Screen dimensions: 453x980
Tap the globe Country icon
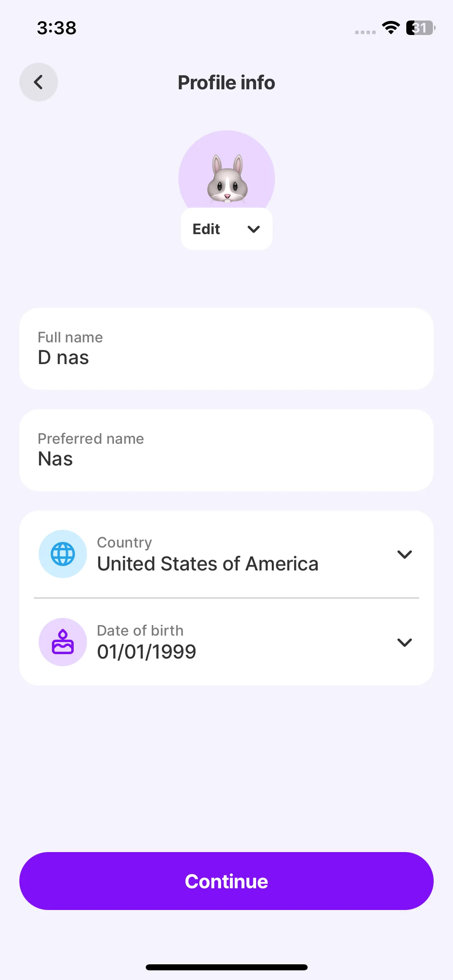click(x=63, y=554)
